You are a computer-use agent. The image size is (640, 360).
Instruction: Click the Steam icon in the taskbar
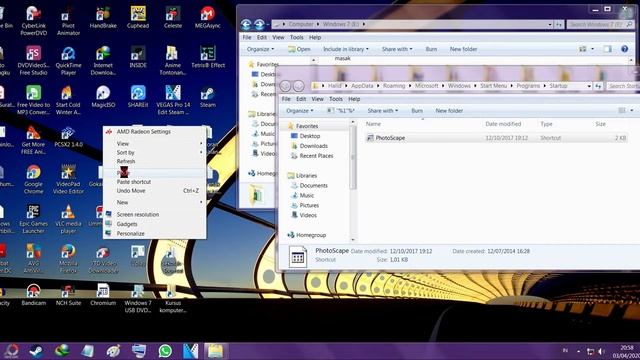(36, 351)
